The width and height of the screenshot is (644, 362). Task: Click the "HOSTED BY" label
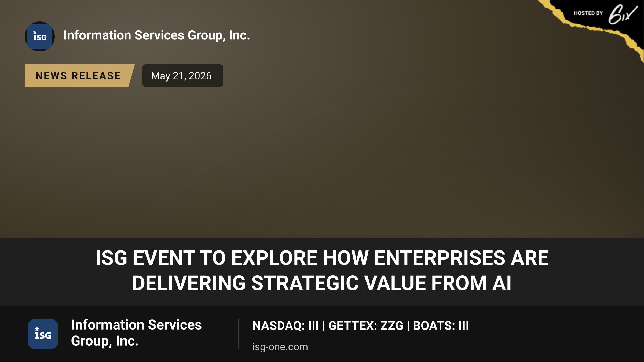tap(588, 13)
